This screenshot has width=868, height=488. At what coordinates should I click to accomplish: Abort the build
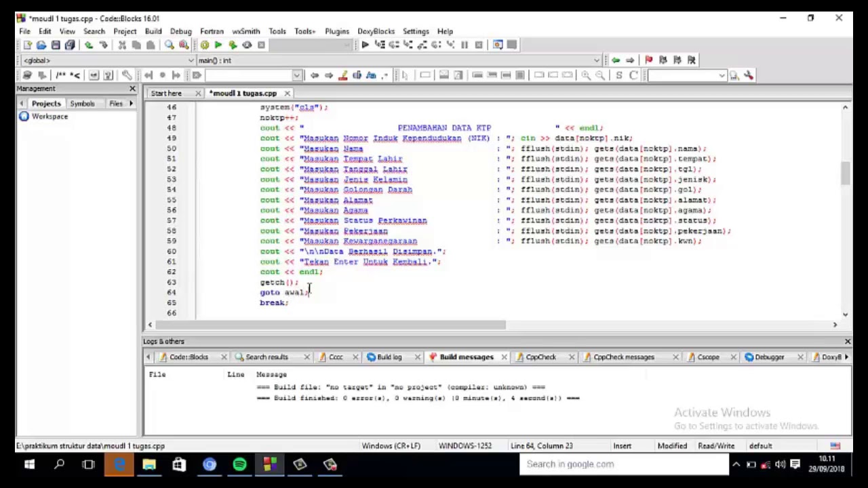pyautogui.click(x=261, y=45)
